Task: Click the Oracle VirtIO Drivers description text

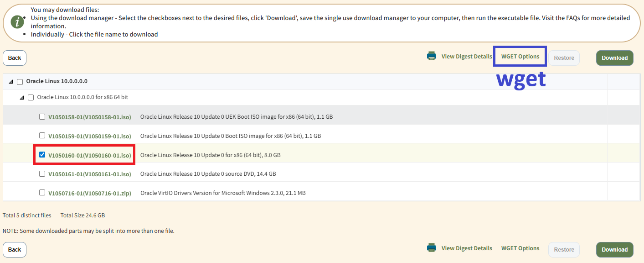Action: (x=223, y=193)
